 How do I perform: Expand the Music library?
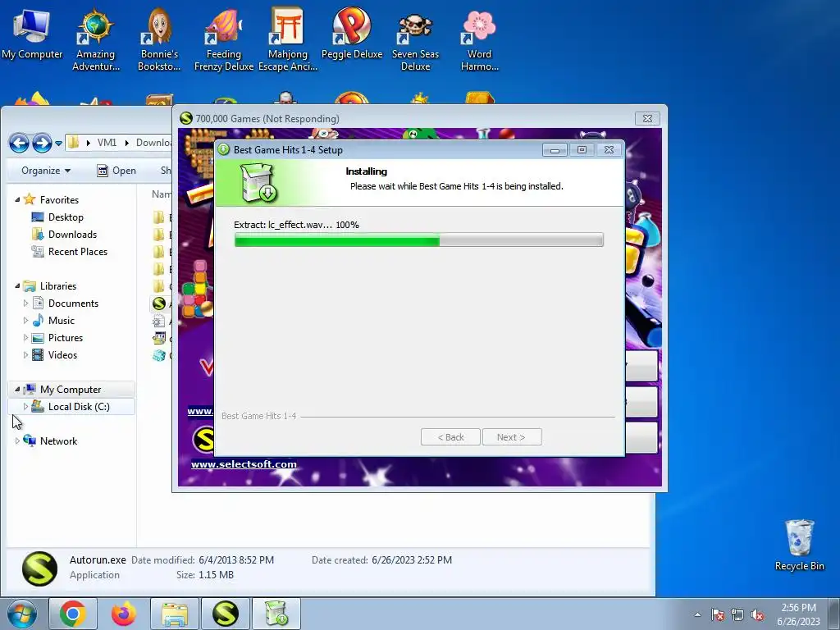pos(25,321)
